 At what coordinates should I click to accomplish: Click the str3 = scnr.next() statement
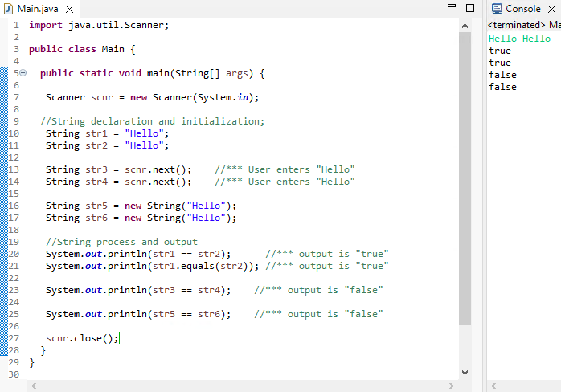pyautogui.click(x=118, y=169)
